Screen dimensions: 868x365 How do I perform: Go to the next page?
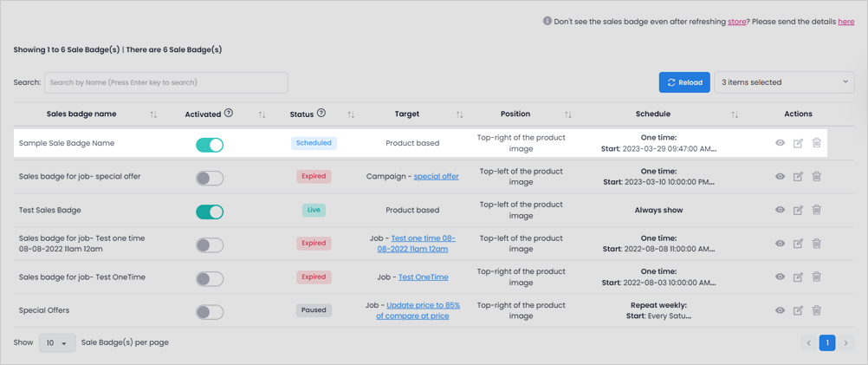(x=845, y=343)
